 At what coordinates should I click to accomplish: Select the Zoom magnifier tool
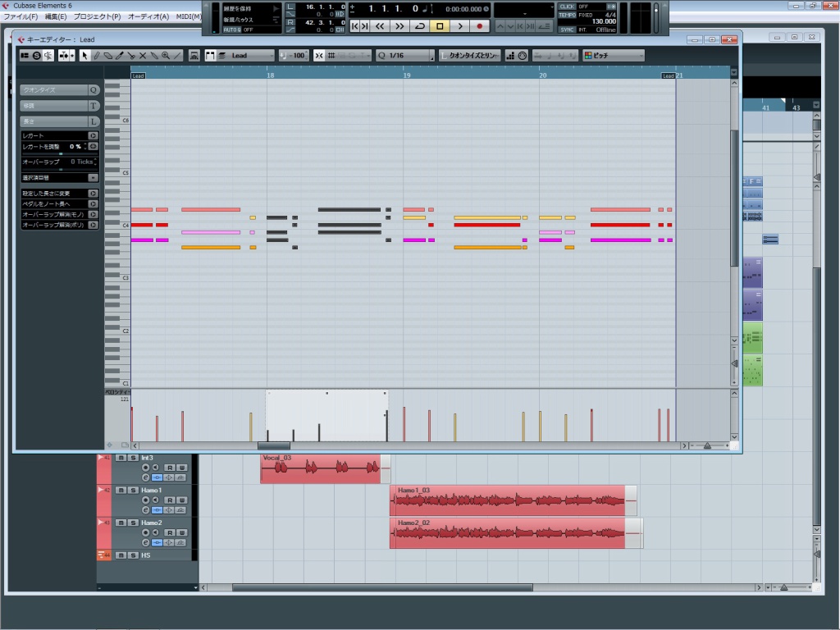click(x=166, y=56)
